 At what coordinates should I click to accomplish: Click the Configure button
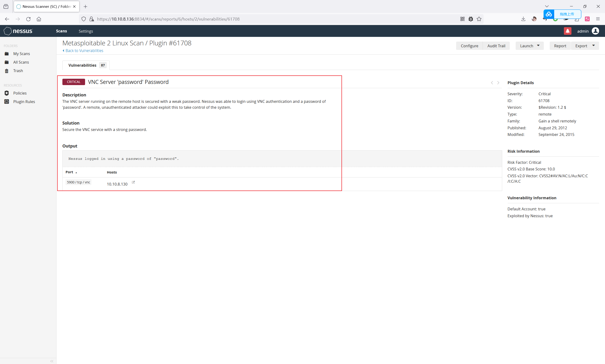(x=469, y=46)
